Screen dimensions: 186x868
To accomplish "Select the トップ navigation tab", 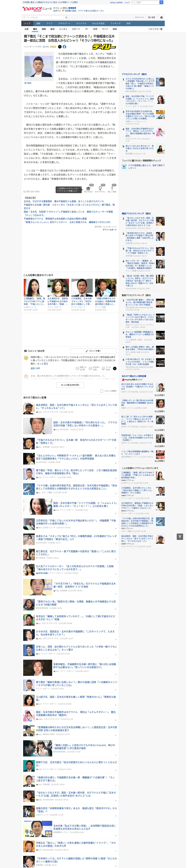I will click(x=27, y=24).
